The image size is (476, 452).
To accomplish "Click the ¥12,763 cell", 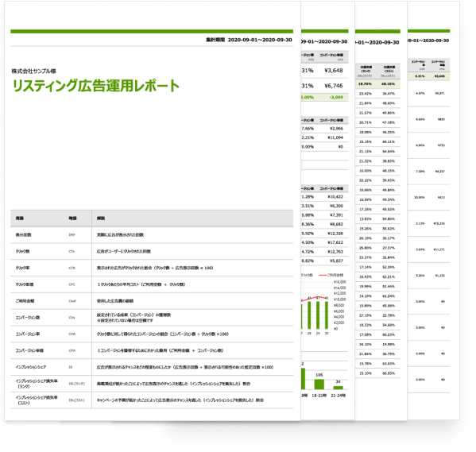I will (335, 252).
